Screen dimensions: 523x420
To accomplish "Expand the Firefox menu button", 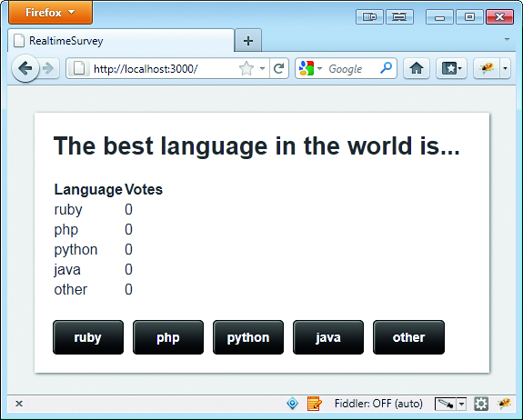I will (x=50, y=13).
